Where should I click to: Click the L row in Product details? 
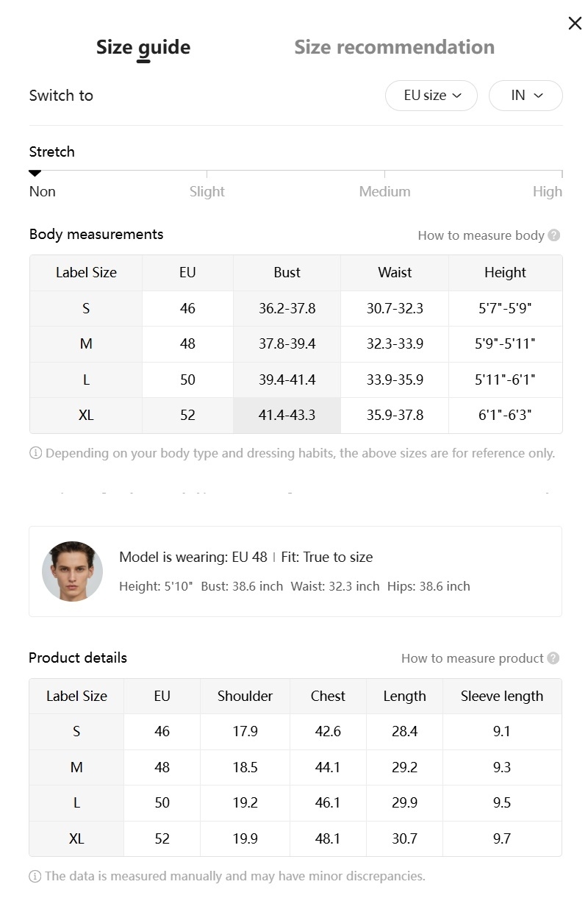point(76,802)
